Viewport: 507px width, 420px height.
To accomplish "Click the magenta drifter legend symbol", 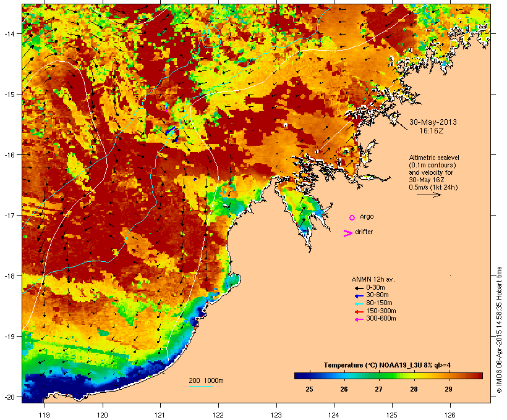I will (348, 233).
